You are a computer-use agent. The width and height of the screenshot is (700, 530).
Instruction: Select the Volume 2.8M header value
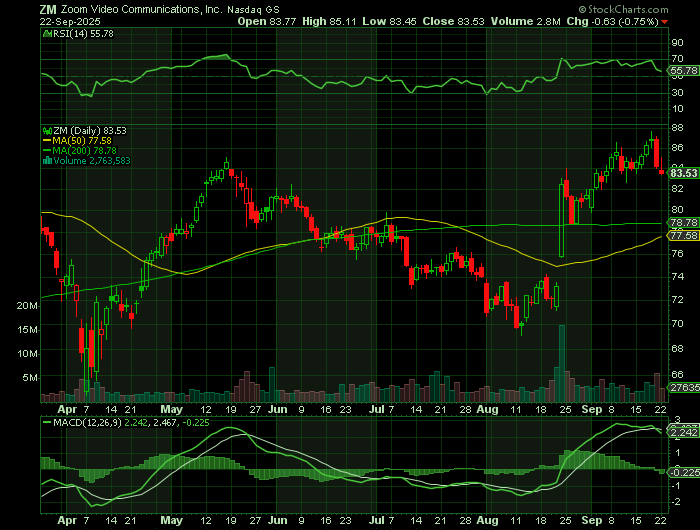(525, 21)
